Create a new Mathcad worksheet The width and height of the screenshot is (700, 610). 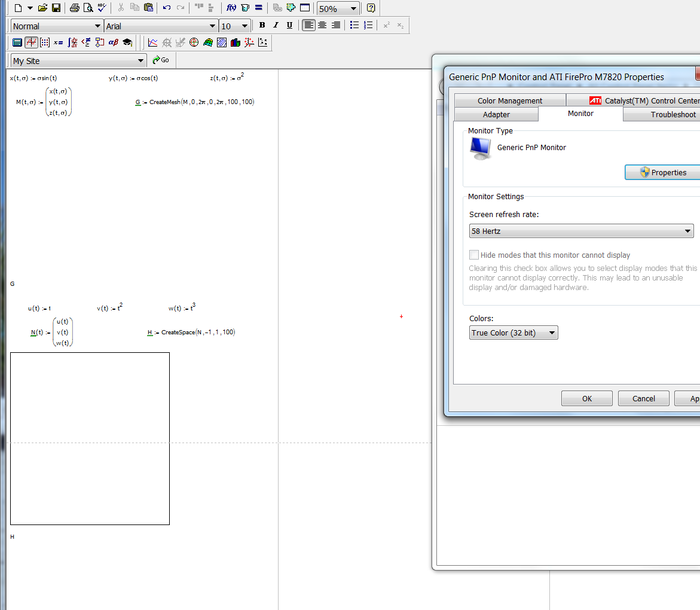(x=19, y=8)
